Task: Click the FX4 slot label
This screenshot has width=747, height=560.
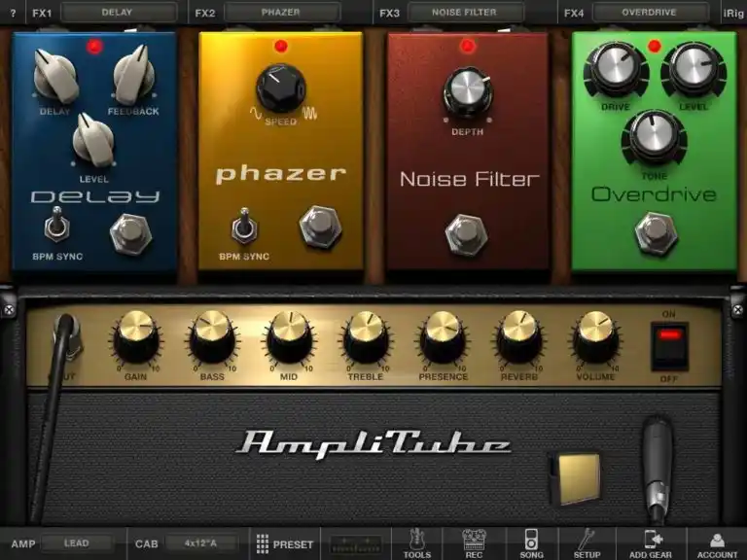Action: tap(574, 14)
